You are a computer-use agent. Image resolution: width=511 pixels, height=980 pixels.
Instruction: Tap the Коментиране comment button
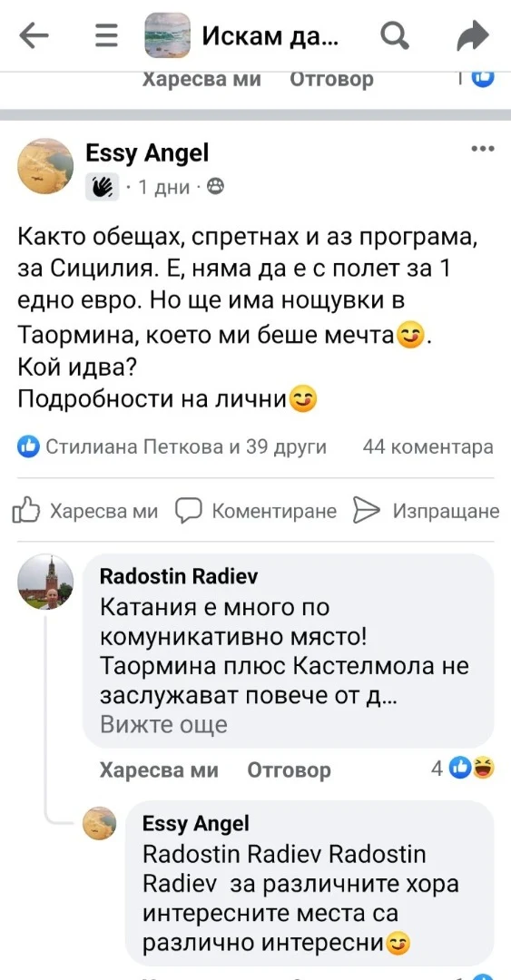256,512
